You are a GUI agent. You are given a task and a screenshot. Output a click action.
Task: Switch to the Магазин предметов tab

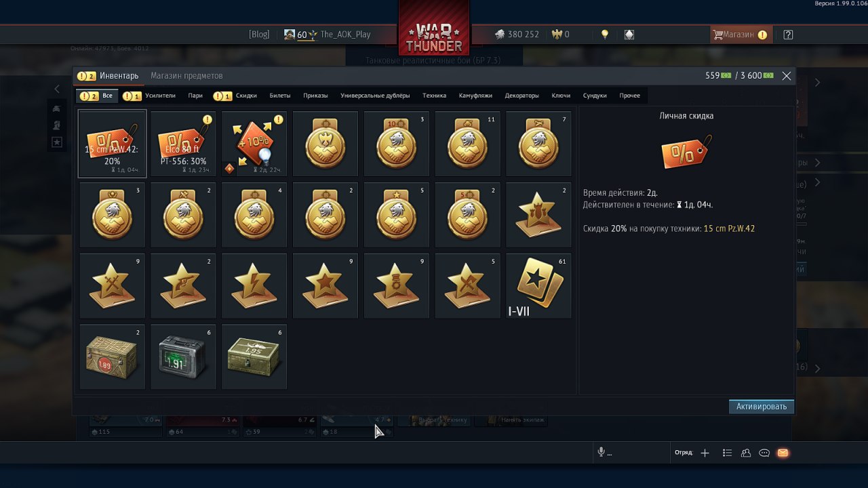point(186,76)
